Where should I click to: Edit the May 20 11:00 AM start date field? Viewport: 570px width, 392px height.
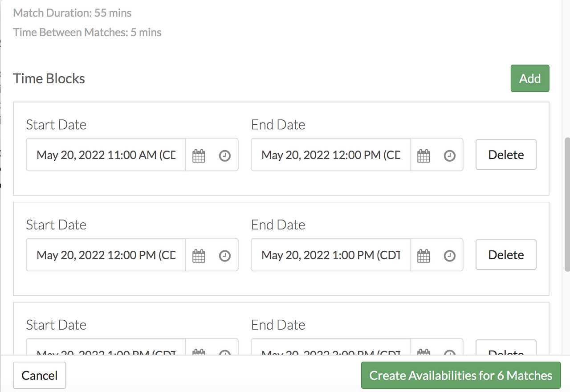tap(106, 155)
